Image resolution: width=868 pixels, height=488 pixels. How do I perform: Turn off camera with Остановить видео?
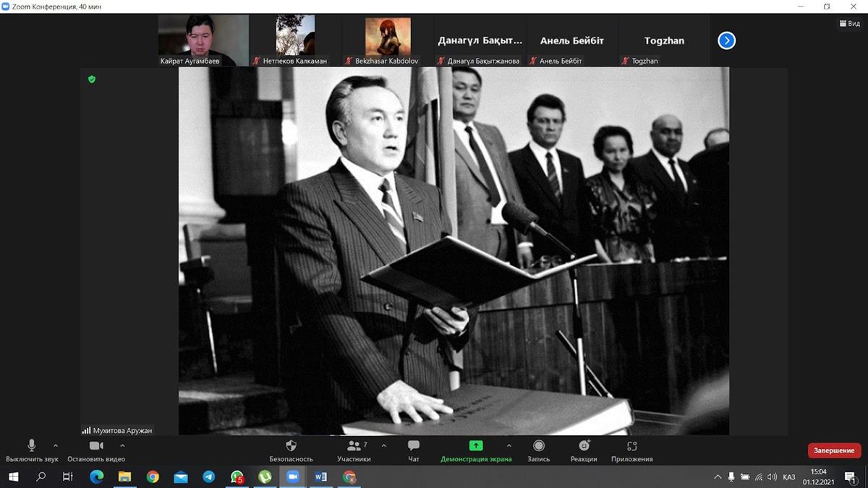click(x=95, y=450)
